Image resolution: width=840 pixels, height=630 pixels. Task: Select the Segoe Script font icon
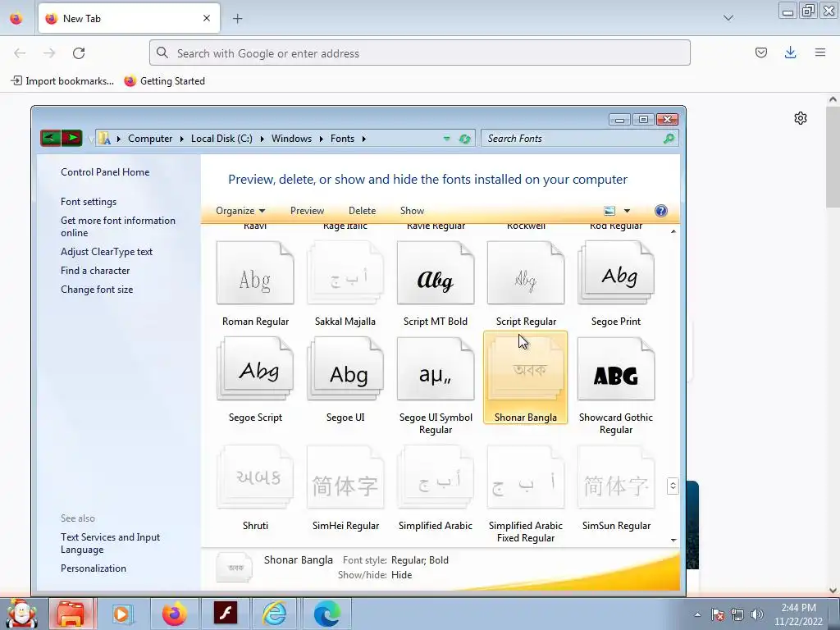point(255,369)
